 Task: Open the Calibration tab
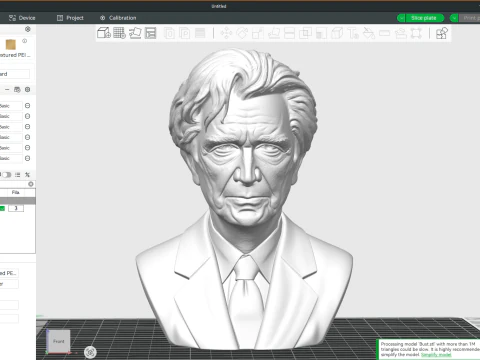coord(118,18)
